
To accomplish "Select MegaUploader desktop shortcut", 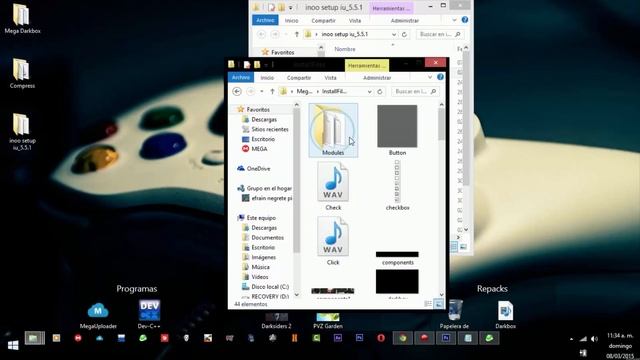I will tap(98, 316).
